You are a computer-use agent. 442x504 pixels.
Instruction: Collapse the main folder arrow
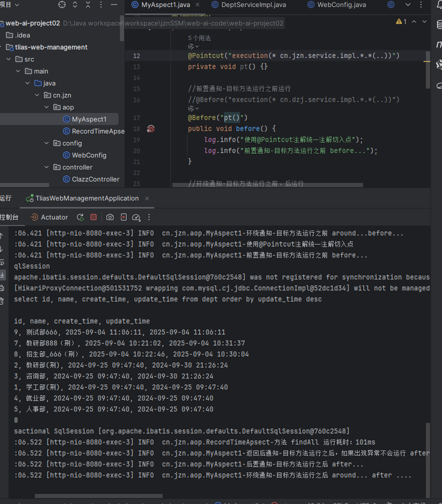coord(18,71)
